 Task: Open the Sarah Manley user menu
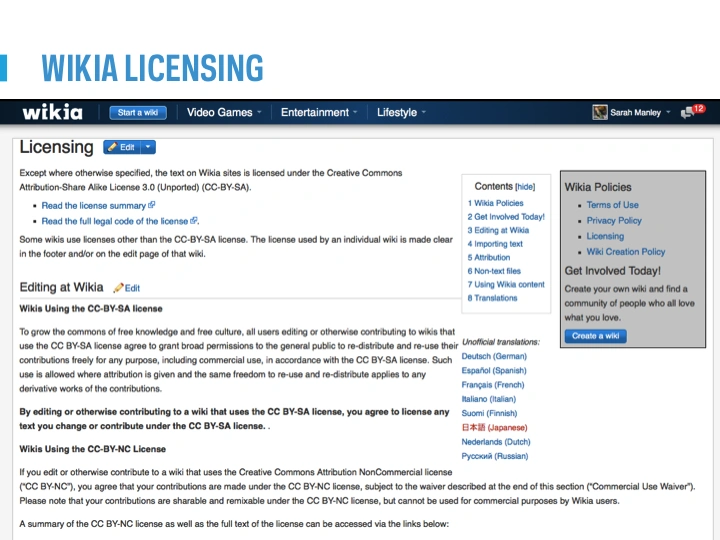click(640, 113)
